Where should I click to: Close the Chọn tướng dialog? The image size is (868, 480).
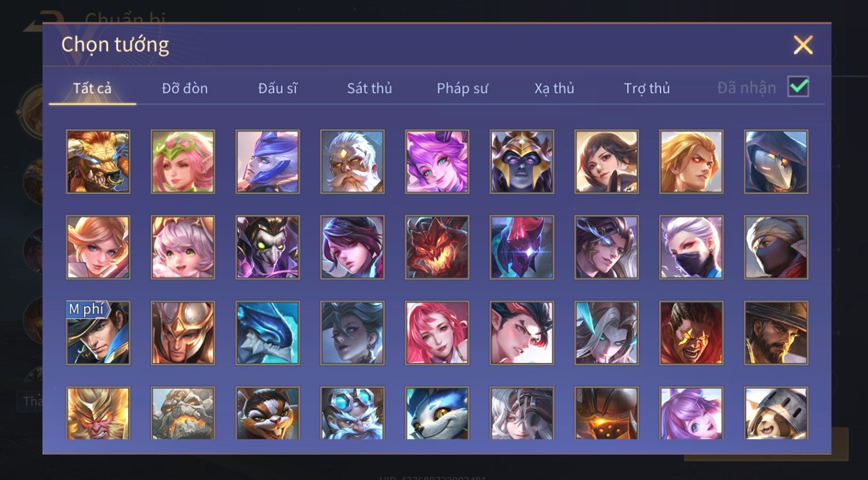pyautogui.click(x=803, y=45)
